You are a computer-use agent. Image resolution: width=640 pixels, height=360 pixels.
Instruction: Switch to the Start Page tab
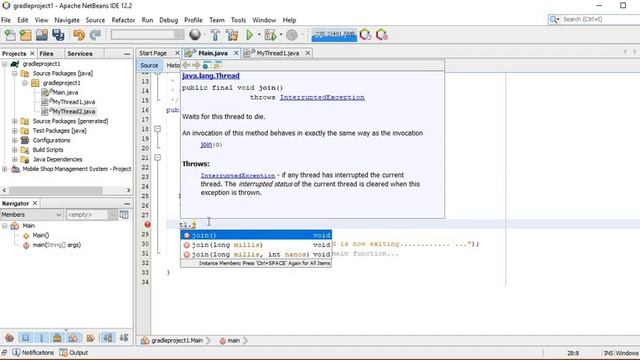pyautogui.click(x=153, y=53)
